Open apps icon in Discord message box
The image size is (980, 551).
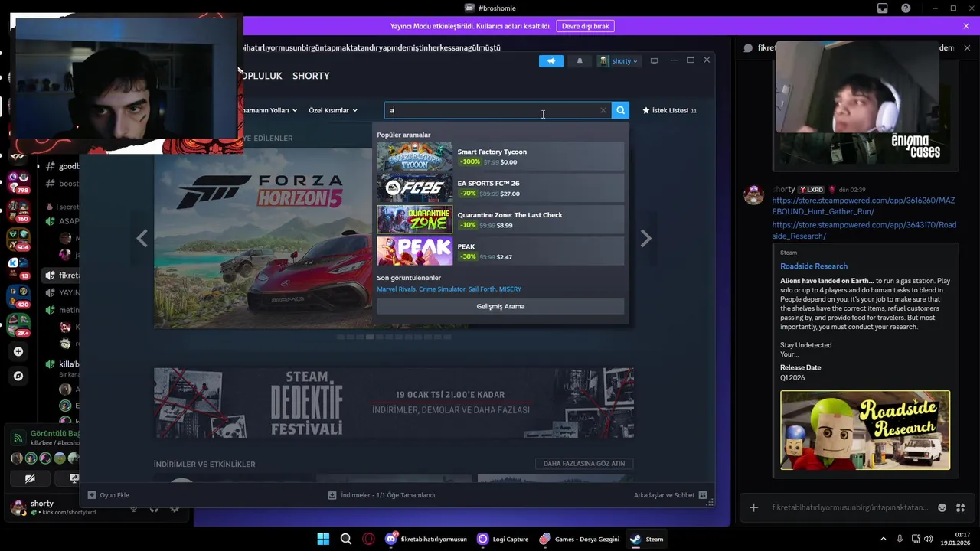pyautogui.click(x=961, y=507)
